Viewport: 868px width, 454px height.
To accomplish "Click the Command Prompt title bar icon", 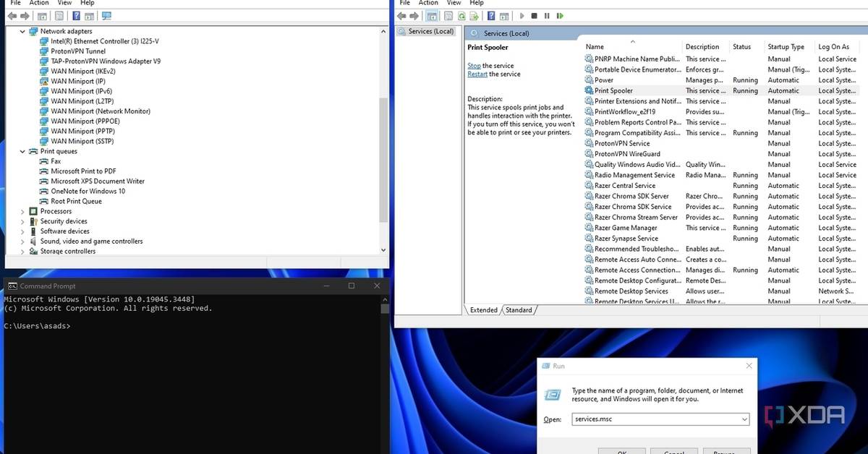I will [12, 286].
